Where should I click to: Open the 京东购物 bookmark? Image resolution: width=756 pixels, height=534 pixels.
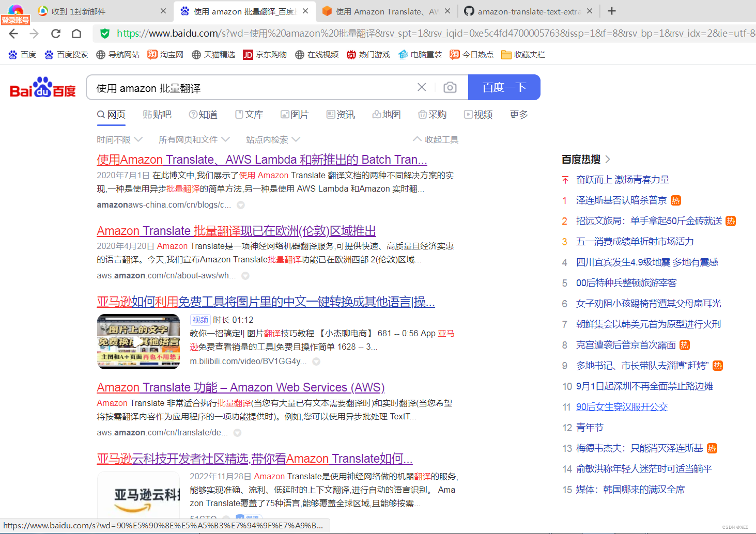265,54
